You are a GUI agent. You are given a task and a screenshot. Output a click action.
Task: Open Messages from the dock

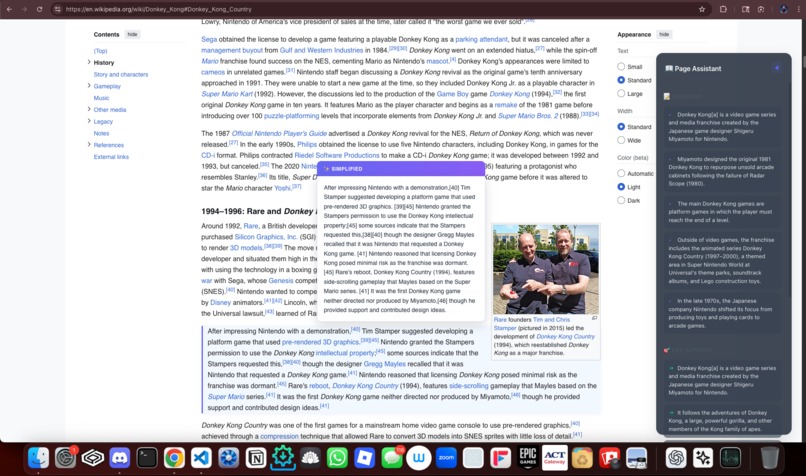[x=392, y=457]
